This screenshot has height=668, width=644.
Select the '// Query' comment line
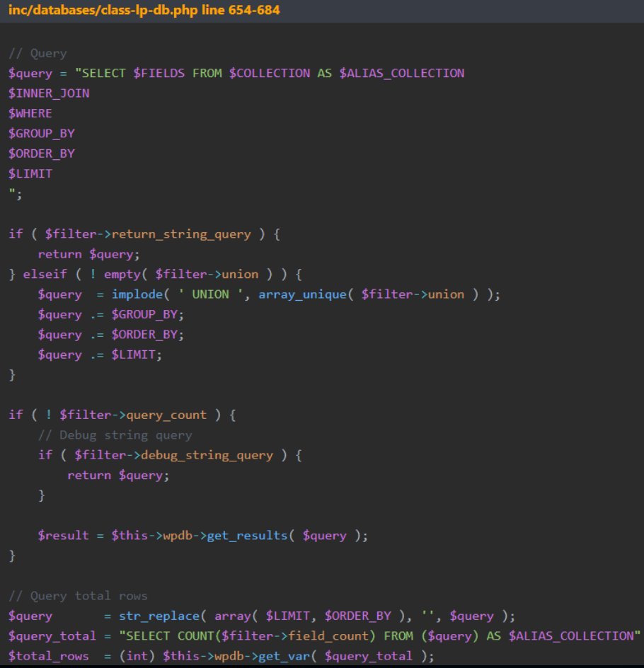pyautogui.click(x=38, y=53)
